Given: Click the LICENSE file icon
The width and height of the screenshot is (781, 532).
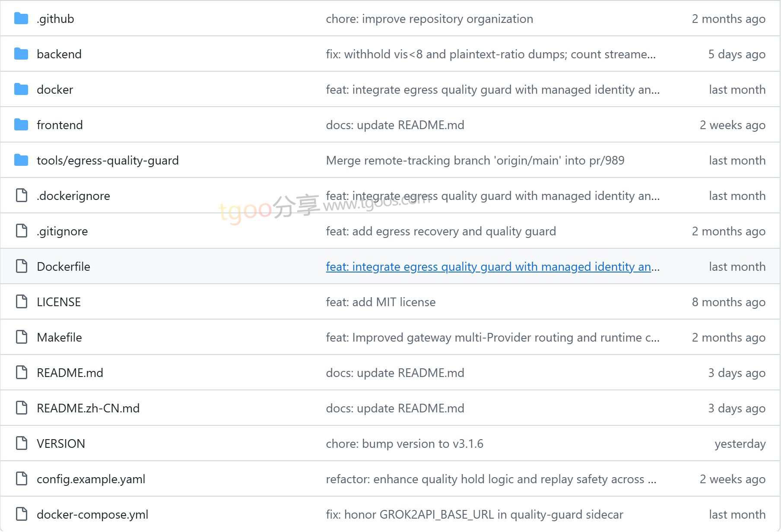Looking at the screenshot, I should [x=22, y=302].
